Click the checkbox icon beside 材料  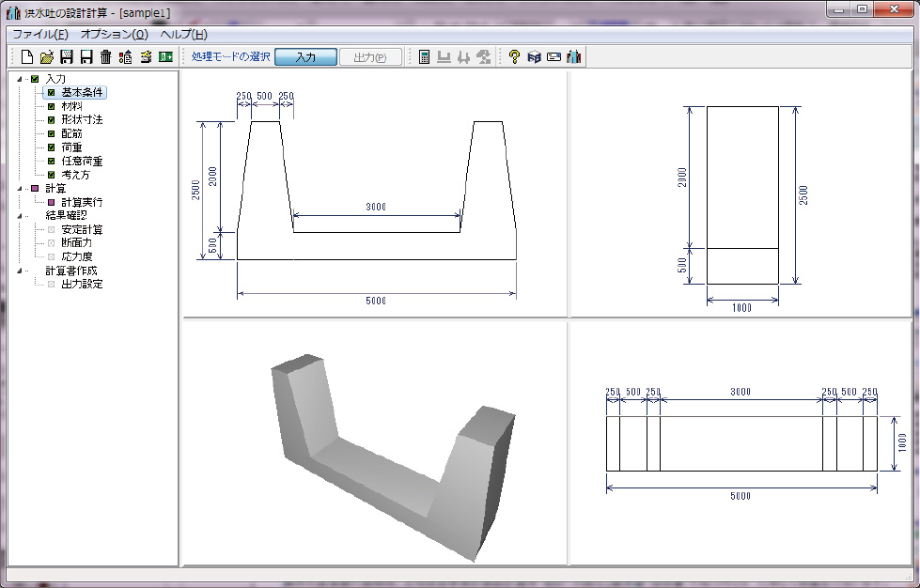52,107
